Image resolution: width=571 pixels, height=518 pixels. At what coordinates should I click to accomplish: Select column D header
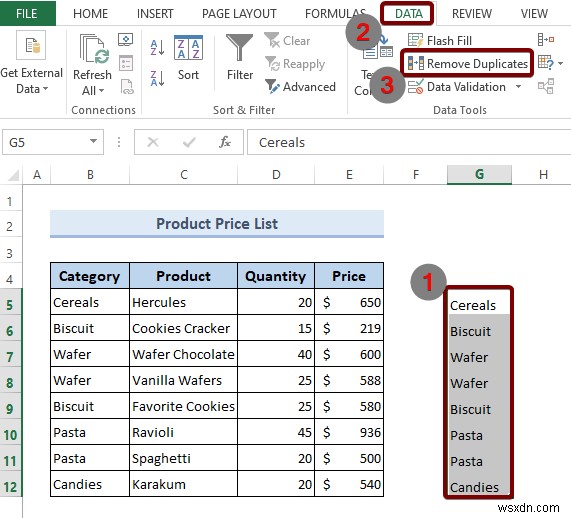tap(276, 175)
